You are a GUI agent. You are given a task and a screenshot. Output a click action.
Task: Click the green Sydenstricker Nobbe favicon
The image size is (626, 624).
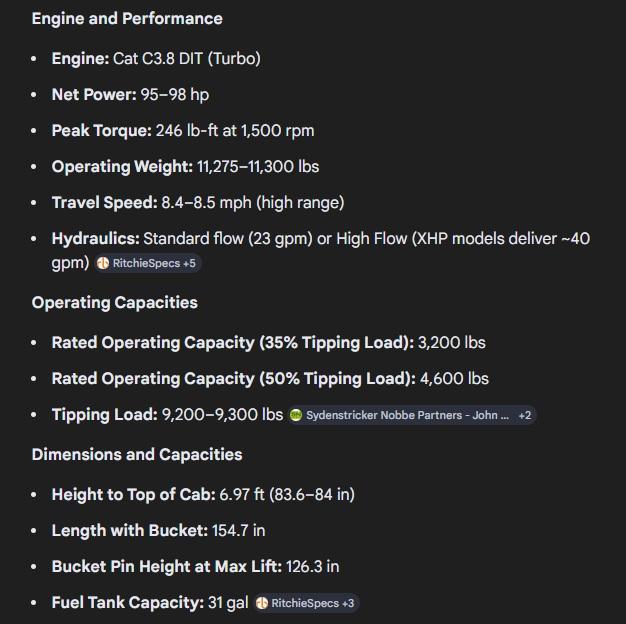point(296,415)
